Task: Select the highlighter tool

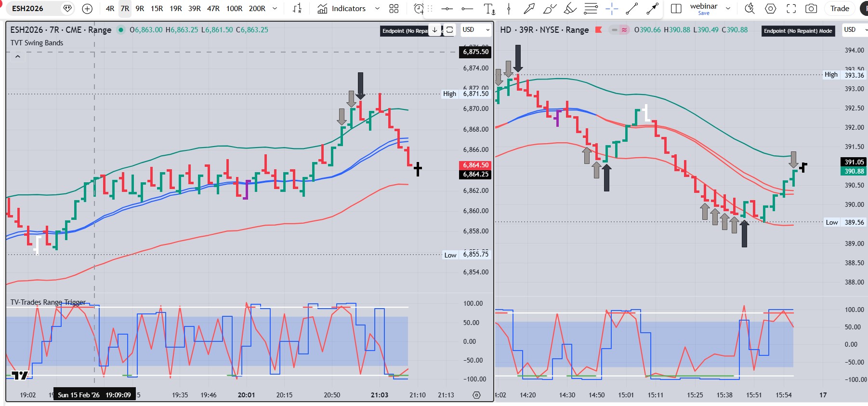Action: 570,9
